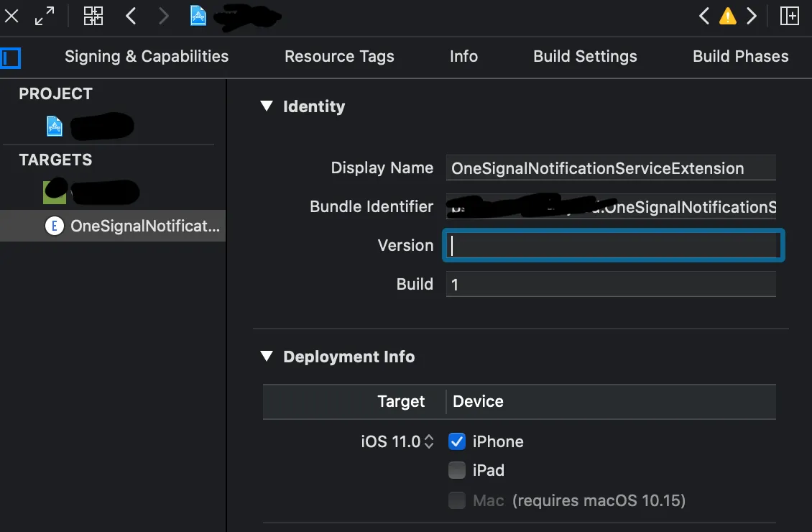Enable the iPad device checkbox
812x532 pixels.
tap(457, 470)
